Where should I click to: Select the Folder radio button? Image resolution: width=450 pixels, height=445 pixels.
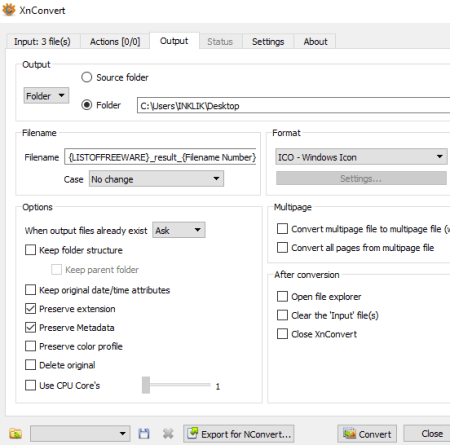pyautogui.click(x=87, y=105)
